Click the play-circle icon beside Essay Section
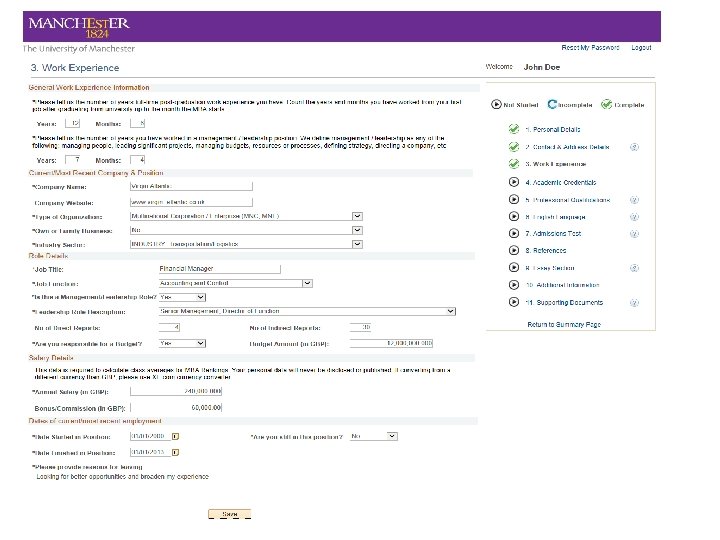720x540 pixels. coord(514,268)
